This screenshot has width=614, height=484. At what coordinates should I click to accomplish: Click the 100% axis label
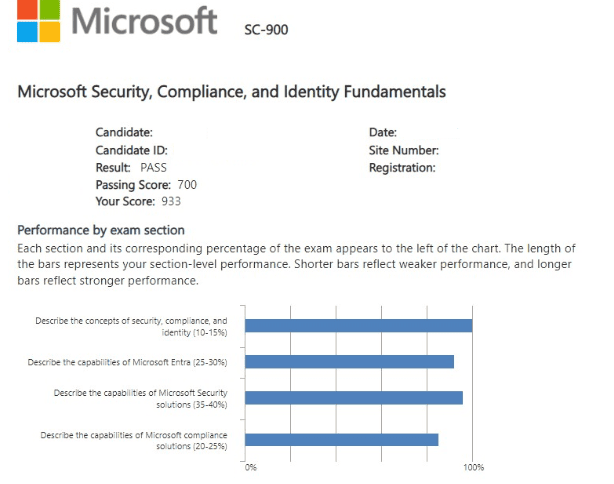(x=474, y=467)
